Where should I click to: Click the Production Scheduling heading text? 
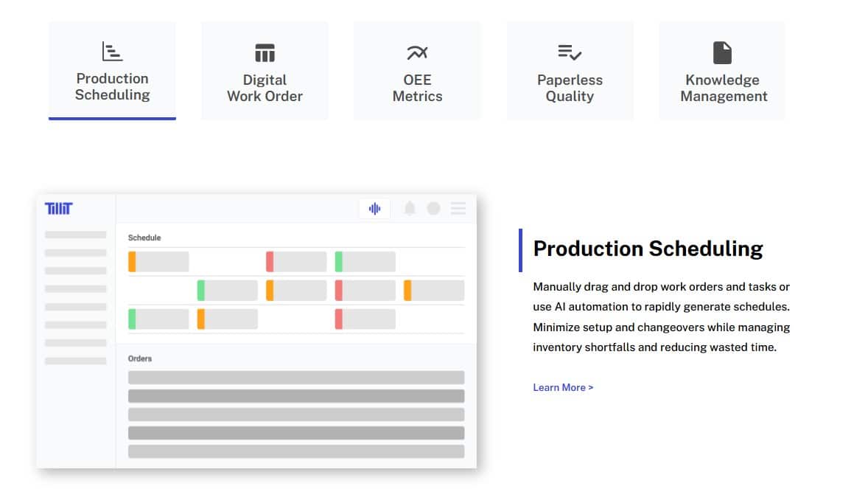pos(648,249)
